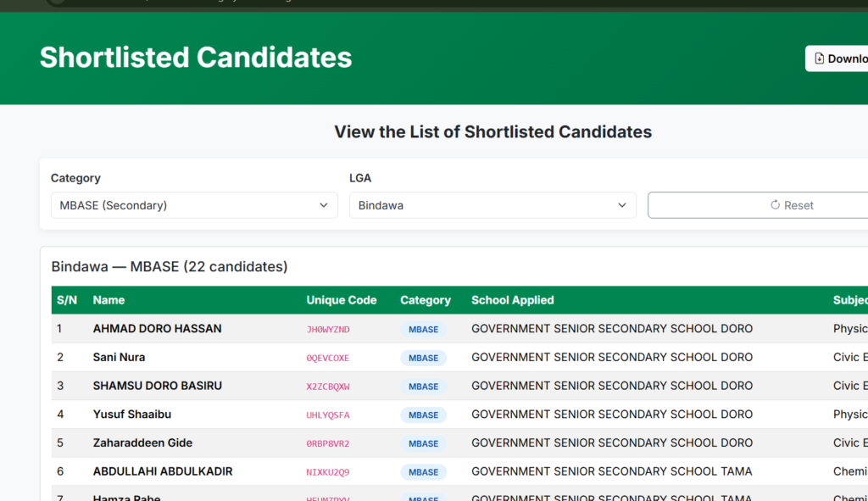Viewport: 868px width, 501px height.
Task: Click MBASE badge in Abdullahi Abdulkadir row
Action: pos(424,472)
